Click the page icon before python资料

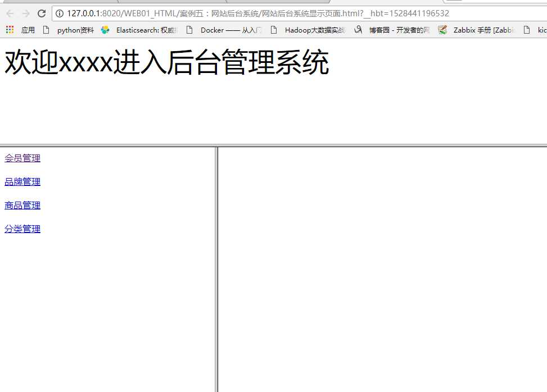point(46,30)
